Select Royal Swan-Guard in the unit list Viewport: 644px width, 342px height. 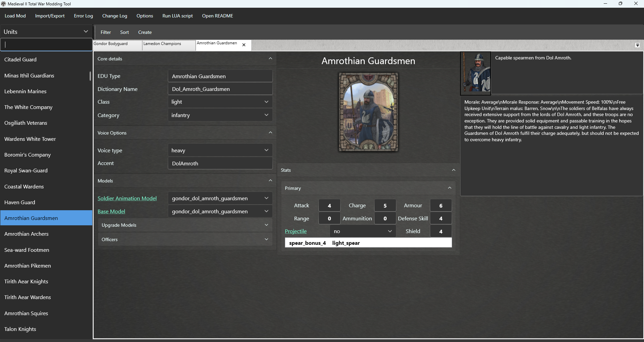(26, 170)
